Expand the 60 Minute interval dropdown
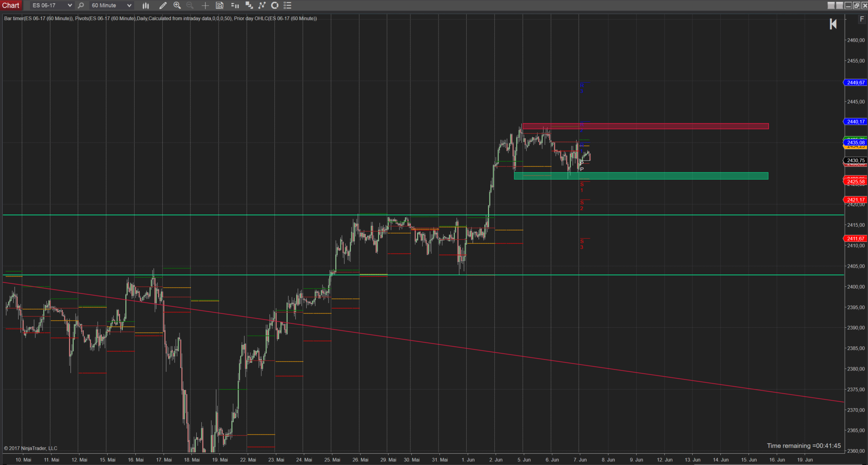Viewport: 868px width, 465px height. [129, 5]
